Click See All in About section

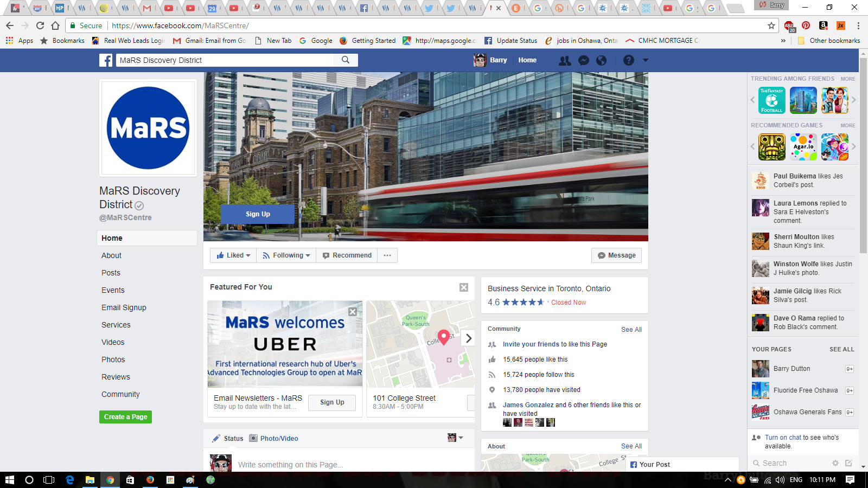(x=631, y=446)
